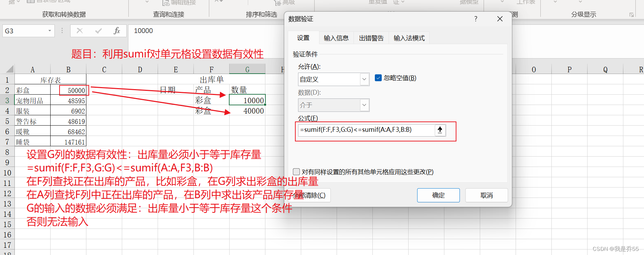
Task: Click the select-all triangle at sheet corner
Action: coord(10,69)
